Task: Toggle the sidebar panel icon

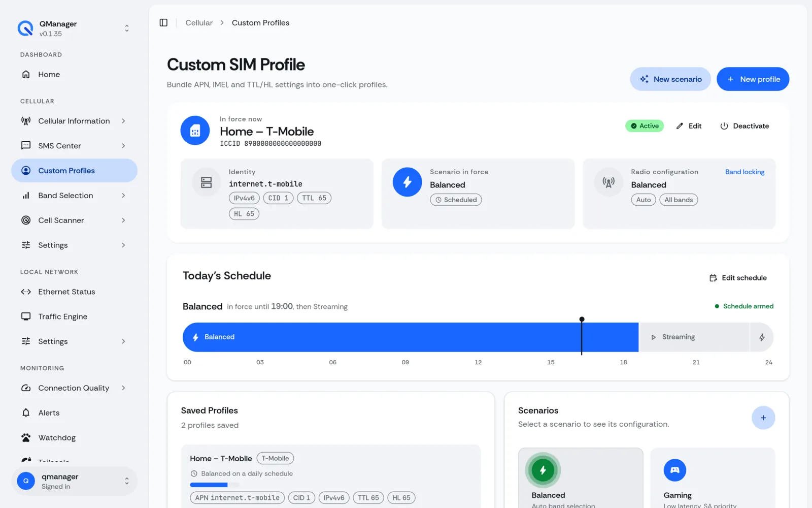Action: [x=163, y=23]
